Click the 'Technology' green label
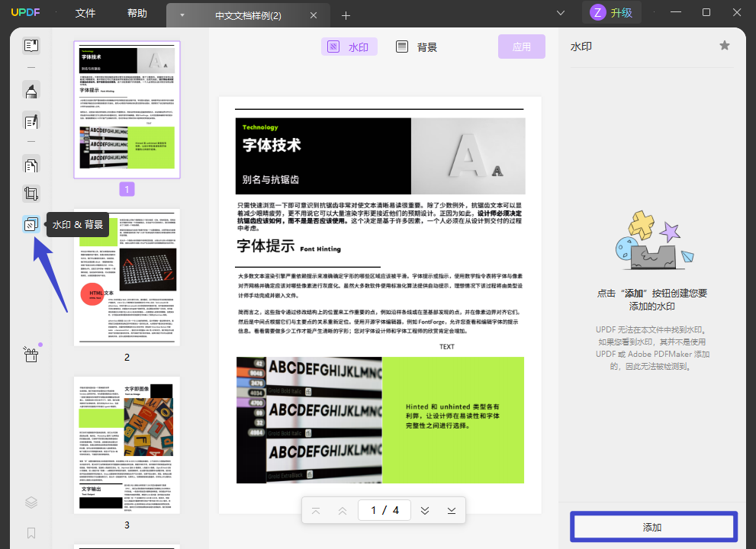 260,127
